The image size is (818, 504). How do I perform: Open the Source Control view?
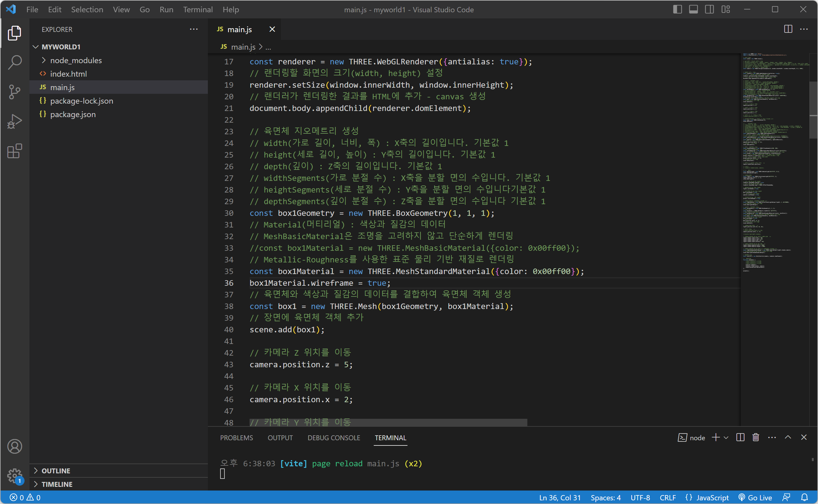click(x=15, y=92)
